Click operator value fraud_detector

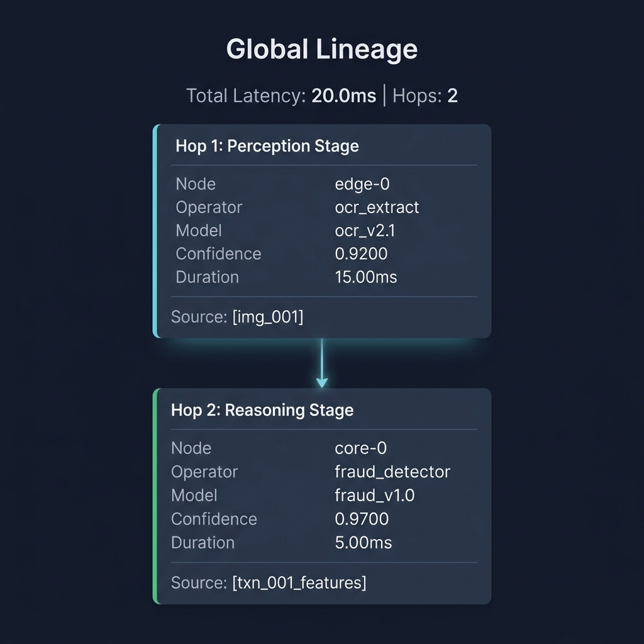pos(392,472)
